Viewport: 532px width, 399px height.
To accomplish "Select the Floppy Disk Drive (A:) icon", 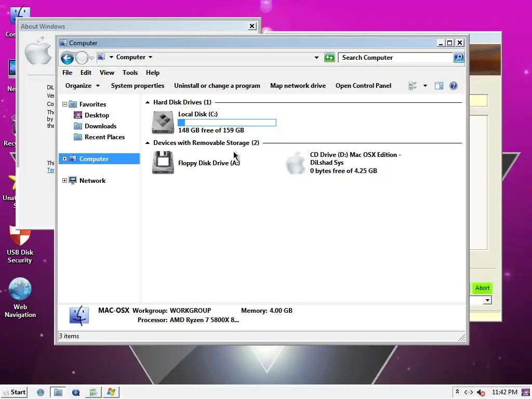I will tap(163, 163).
